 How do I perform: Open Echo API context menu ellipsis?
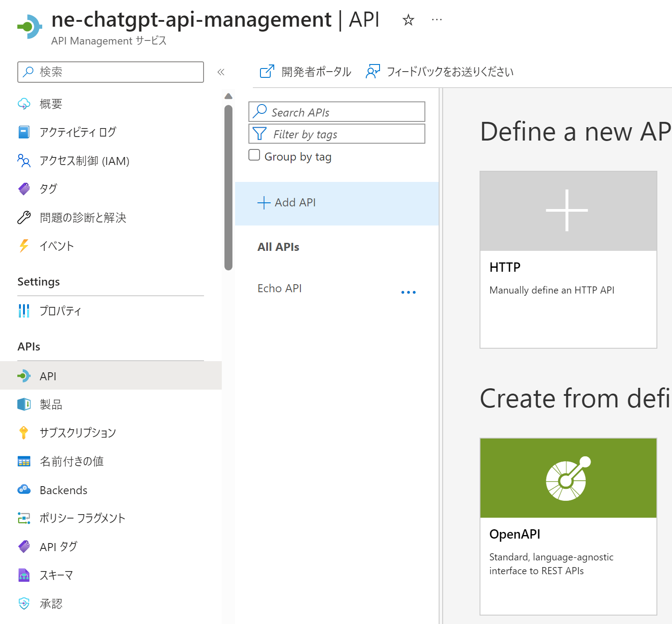pyautogui.click(x=408, y=292)
